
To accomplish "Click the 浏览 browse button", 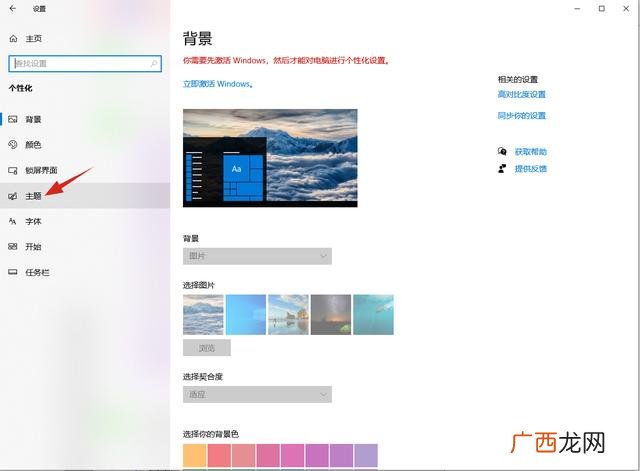I will (x=207, y=348).
